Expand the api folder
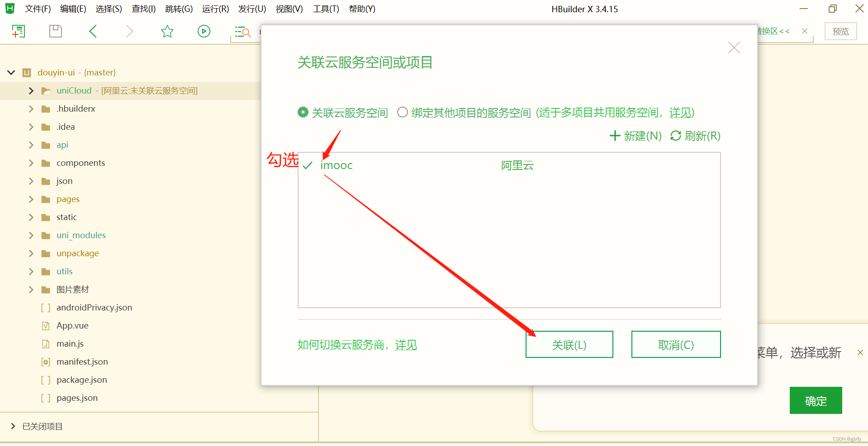This screenshot has width=868, height=446. coord(31,145)
